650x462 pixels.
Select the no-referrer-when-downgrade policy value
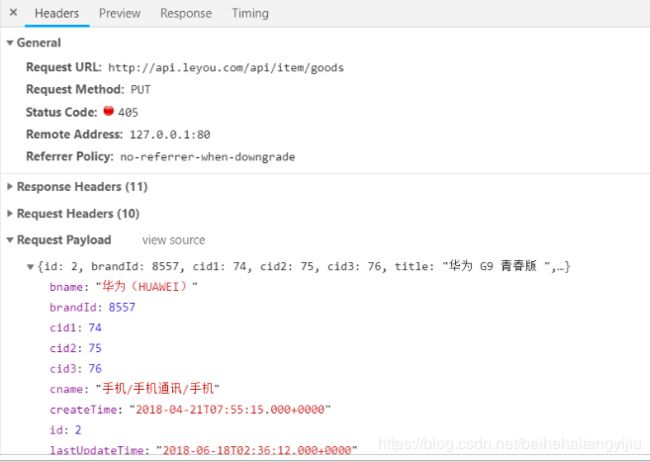pyautogui.click(x=208, y=157)
